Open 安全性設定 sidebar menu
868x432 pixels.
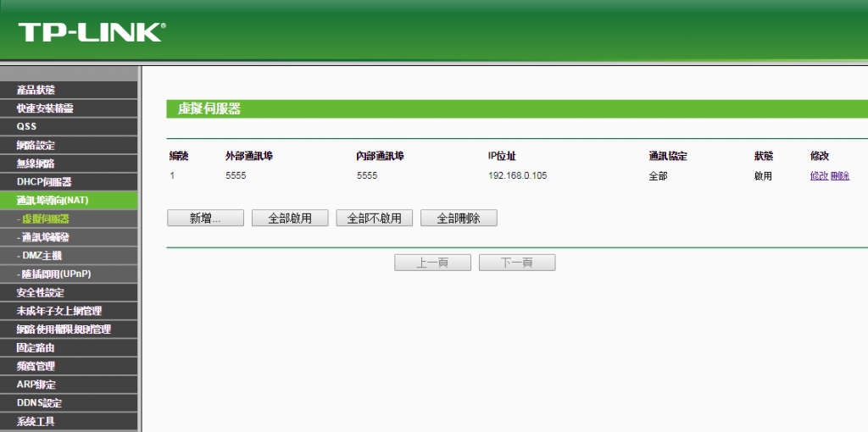coord(69,292)
